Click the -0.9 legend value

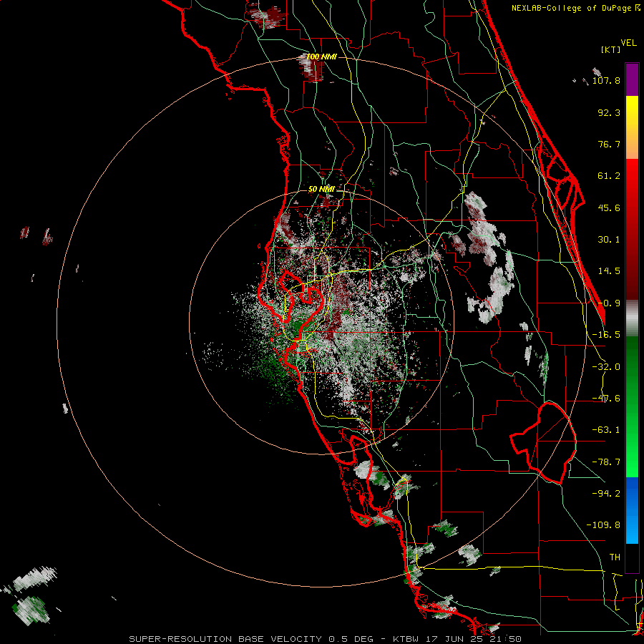tap(609, 303)
